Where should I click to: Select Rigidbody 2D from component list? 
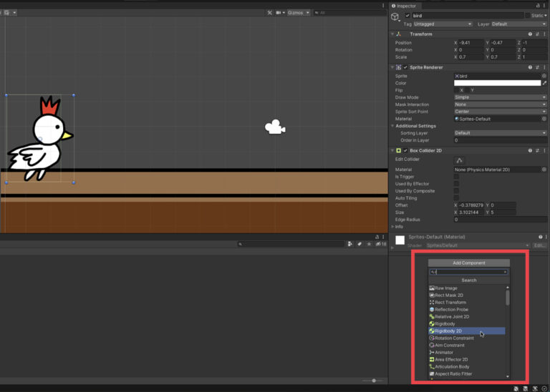click(466, 331)
